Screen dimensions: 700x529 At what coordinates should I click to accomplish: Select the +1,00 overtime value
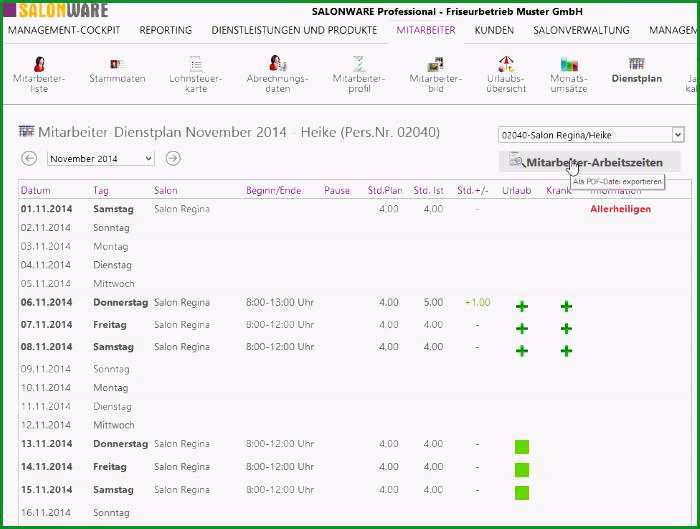click(477, 303)
